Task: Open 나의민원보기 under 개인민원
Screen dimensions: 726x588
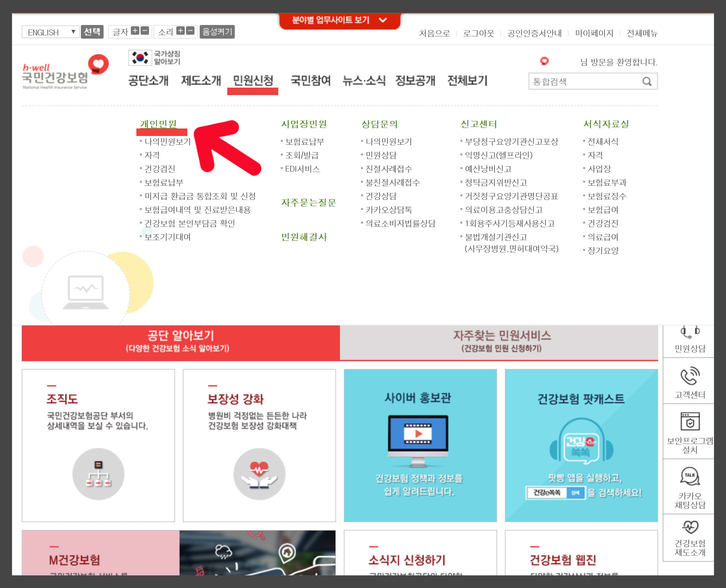Action: (168, 141)
